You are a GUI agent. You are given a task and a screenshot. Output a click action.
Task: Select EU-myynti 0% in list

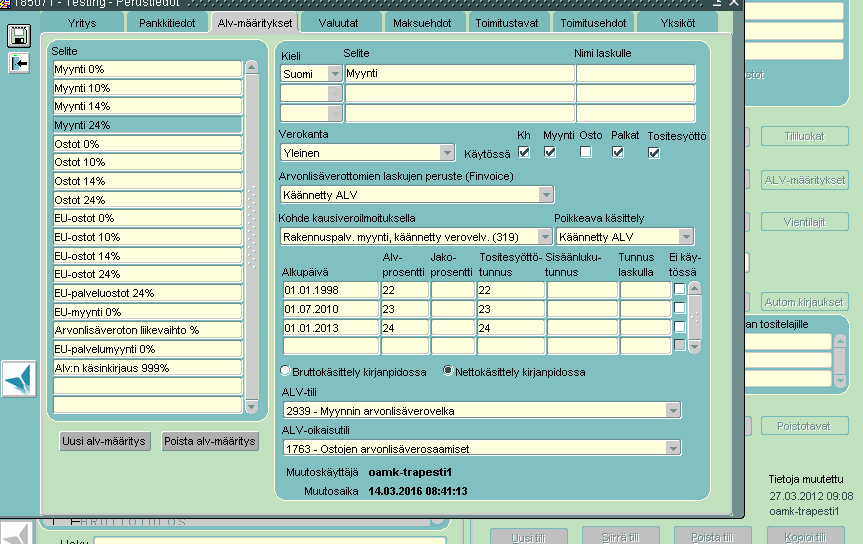tap(148, 312)
